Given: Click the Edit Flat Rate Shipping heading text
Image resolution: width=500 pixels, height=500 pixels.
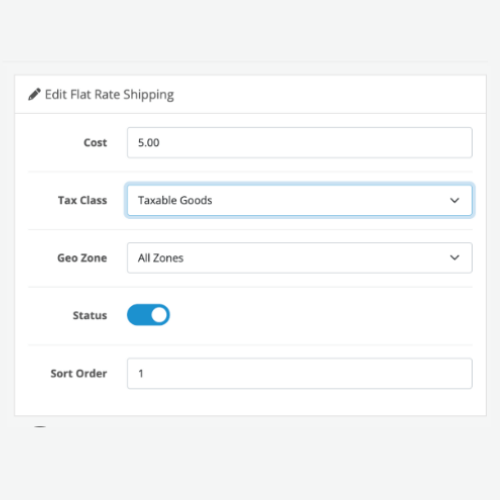Looking at the screenshot, I should click(x=109, y=95).
